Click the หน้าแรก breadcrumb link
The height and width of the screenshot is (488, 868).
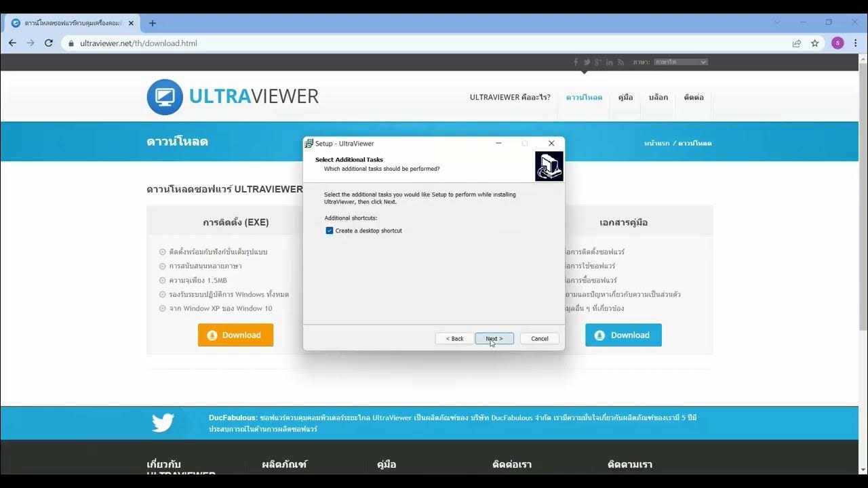pos(656,143)
